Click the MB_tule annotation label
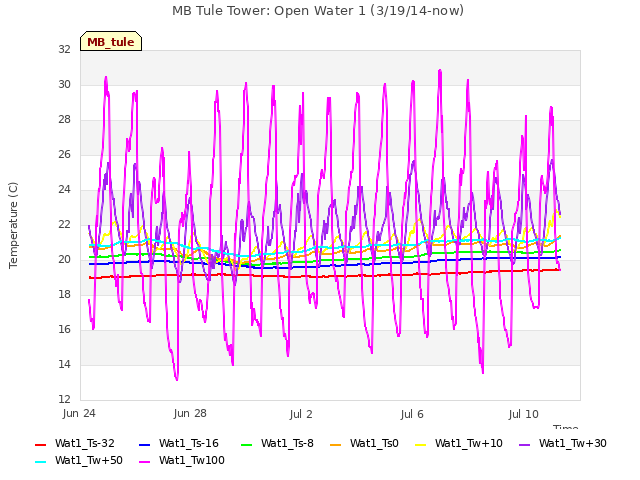 [x=111, y=41]
